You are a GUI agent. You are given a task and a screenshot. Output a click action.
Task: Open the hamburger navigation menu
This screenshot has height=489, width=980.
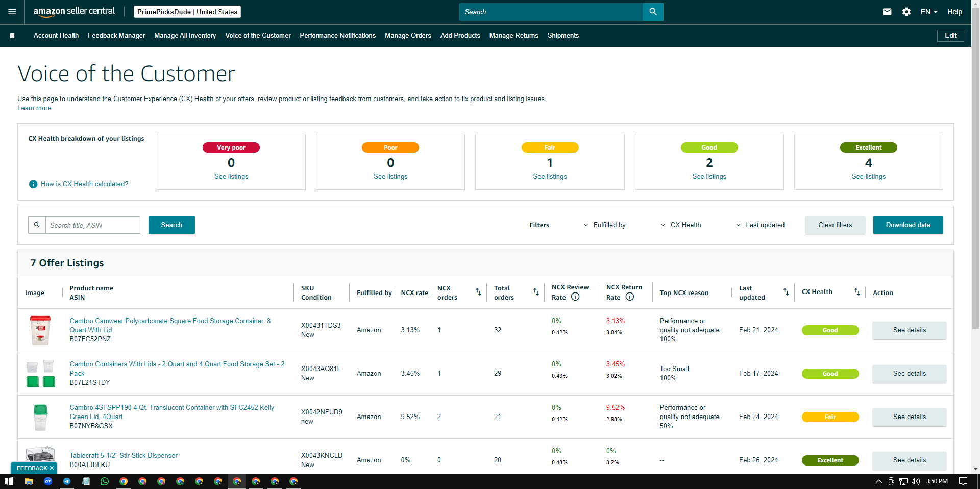pos(12,12)
